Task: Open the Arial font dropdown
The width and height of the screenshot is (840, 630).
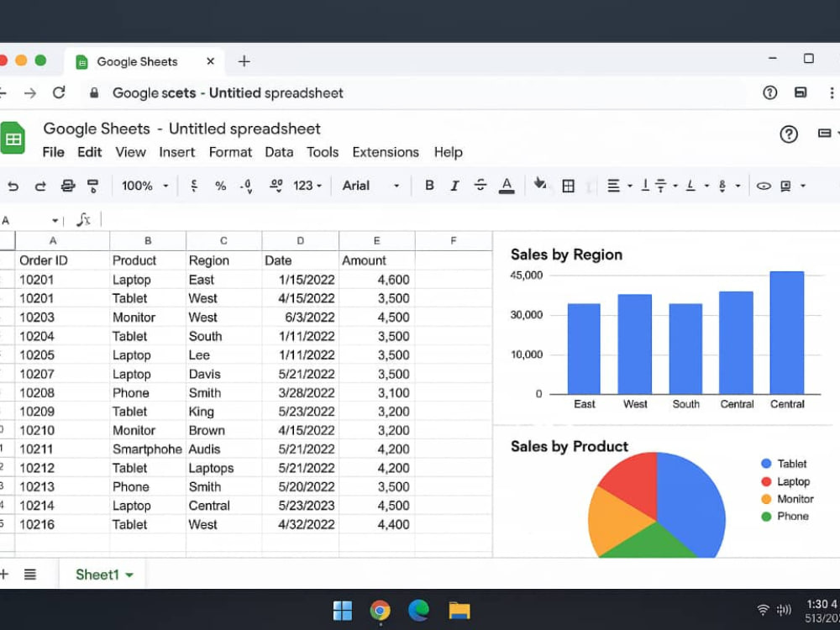Action: (371, 186)
